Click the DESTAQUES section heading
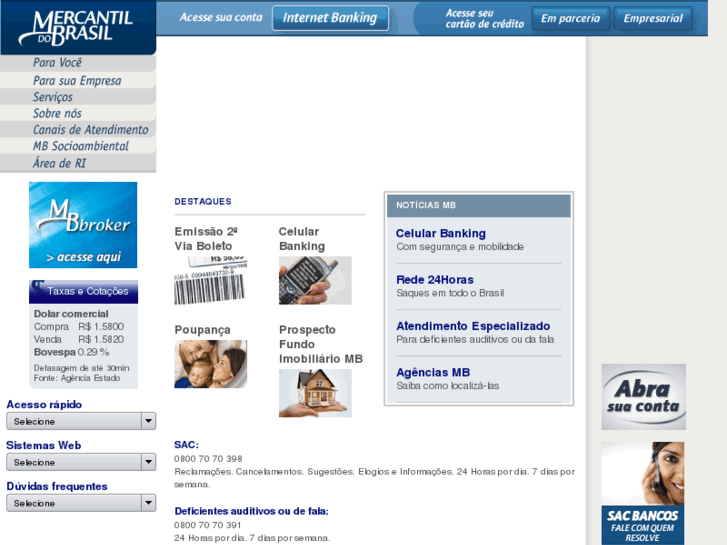727x545 pixels. click(203, 201)
